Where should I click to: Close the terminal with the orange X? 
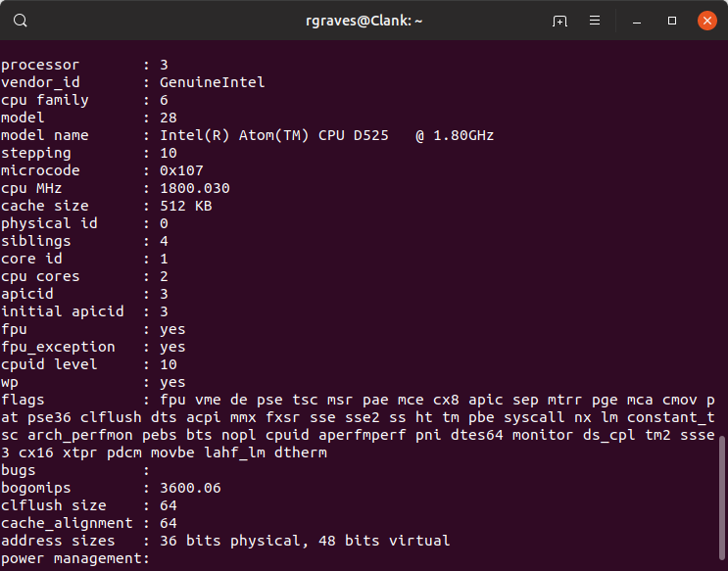coord(707,21)
